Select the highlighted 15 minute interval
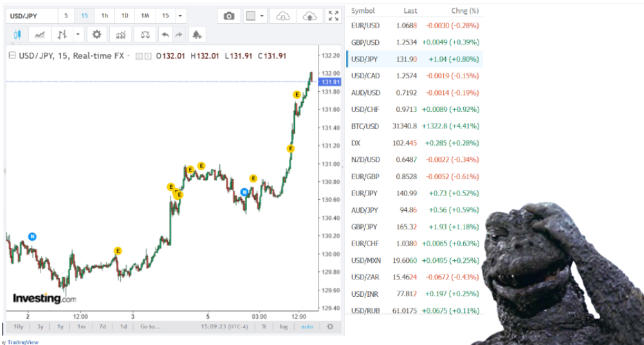Screen dimensions: 644x345 [85, 16]
